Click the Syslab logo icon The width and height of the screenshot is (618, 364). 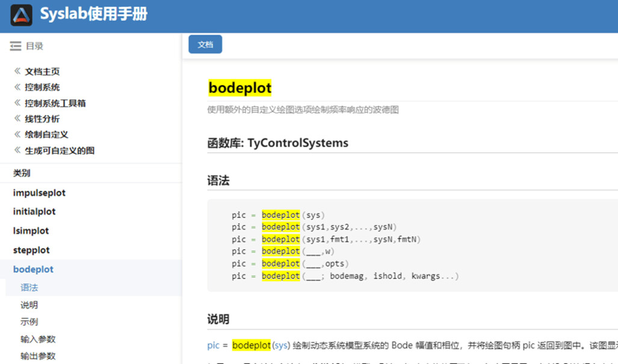[21, 16]
